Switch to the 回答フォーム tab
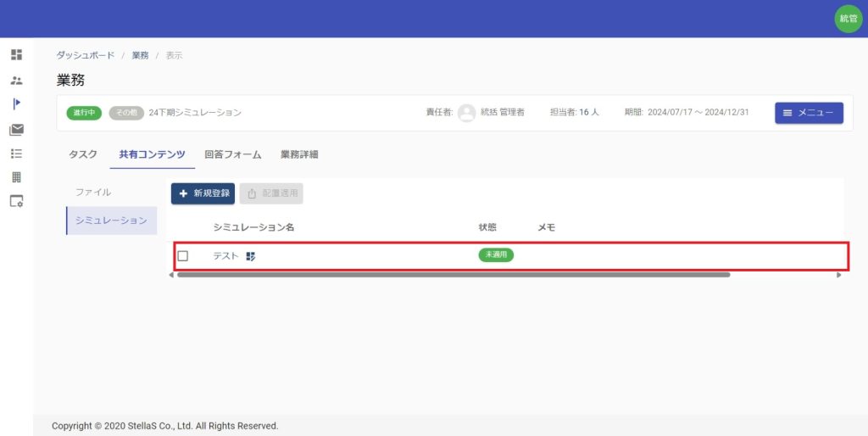This screenshot has width=868, height=436. [x=232, y=154]
